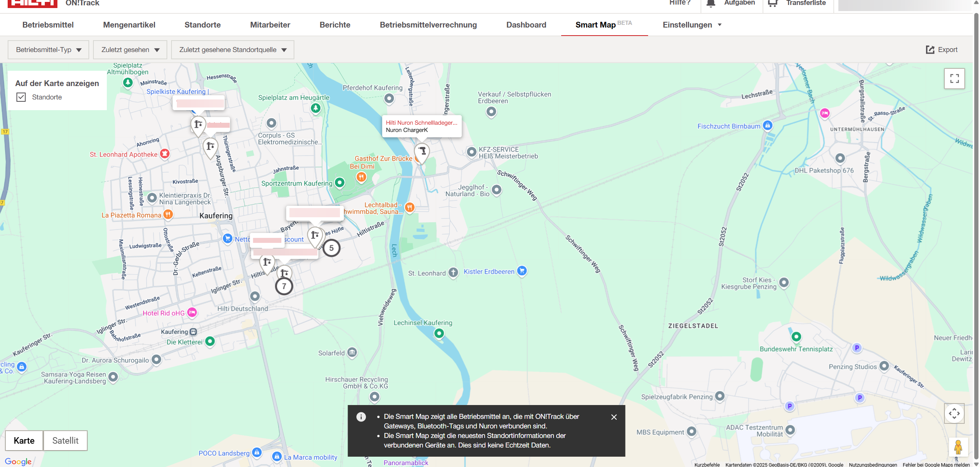Open the Transferliste cart icon
980x467 pixels.
coord(773,3)
